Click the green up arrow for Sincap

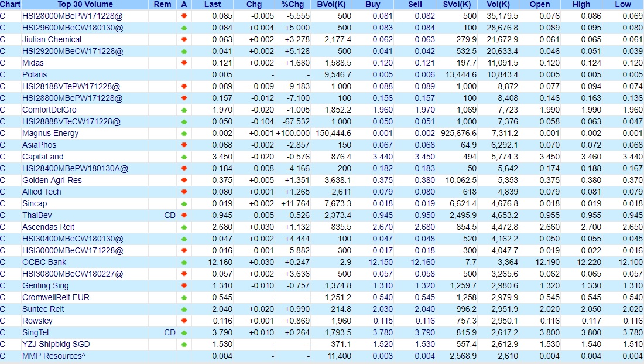184,203
